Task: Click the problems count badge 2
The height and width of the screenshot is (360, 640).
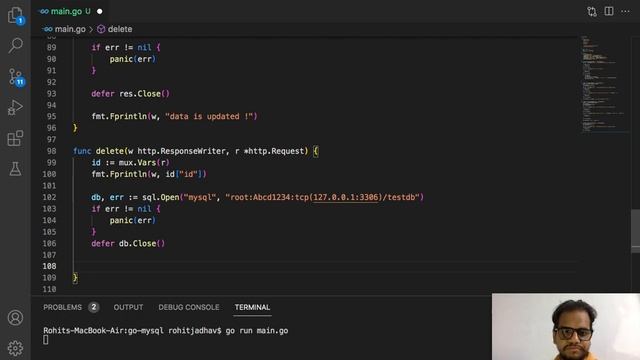Action: point(93,307)
